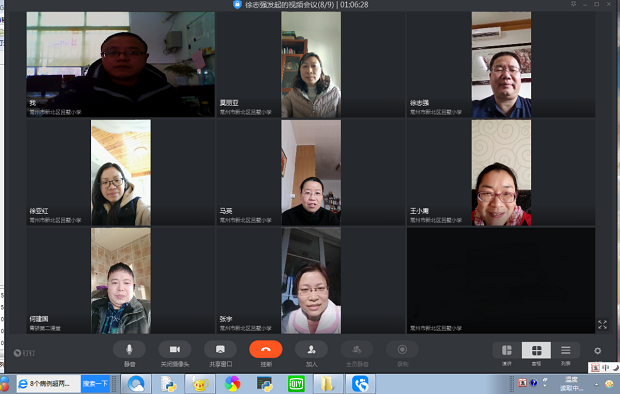Screen dimensions: 620x394
Task: Open share window (共享窗口) button
Action: coord(220,349)
